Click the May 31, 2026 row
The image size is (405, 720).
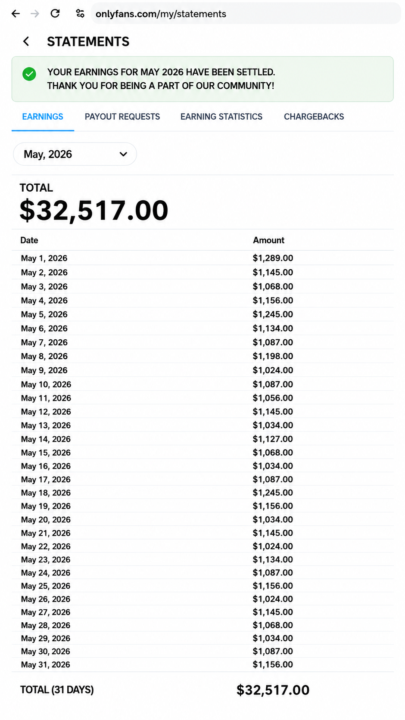pos(202,664)
